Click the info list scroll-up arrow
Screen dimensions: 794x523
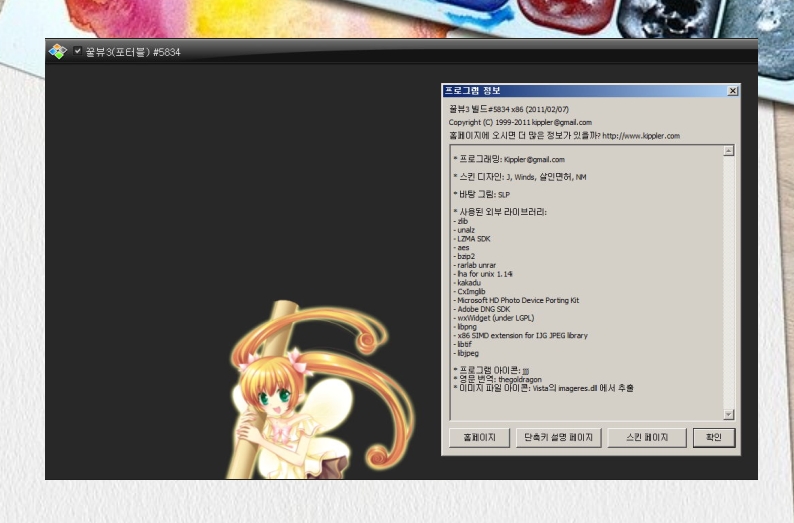728,151
